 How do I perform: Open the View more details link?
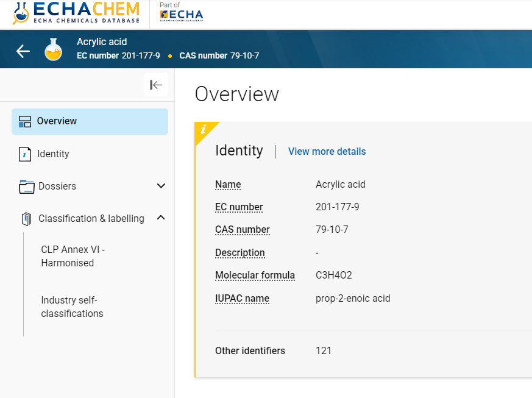pyautogui.click(x=327, y=151)
